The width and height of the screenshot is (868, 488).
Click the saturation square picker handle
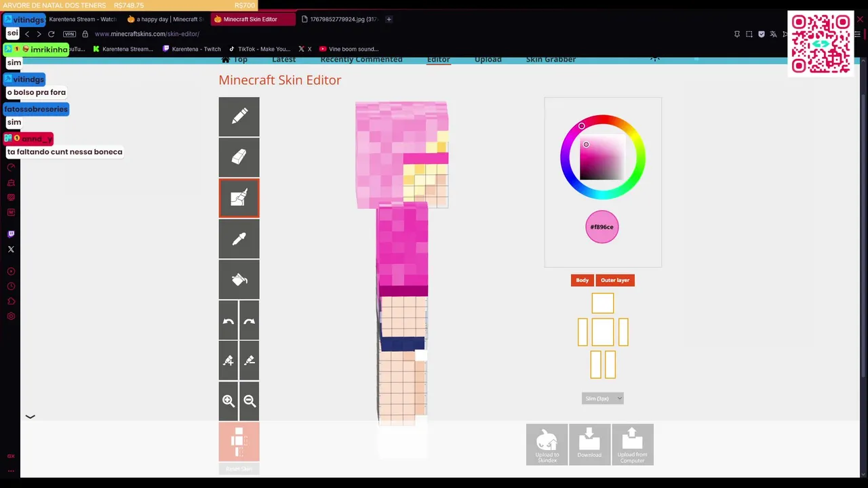(x=586, y=144)
